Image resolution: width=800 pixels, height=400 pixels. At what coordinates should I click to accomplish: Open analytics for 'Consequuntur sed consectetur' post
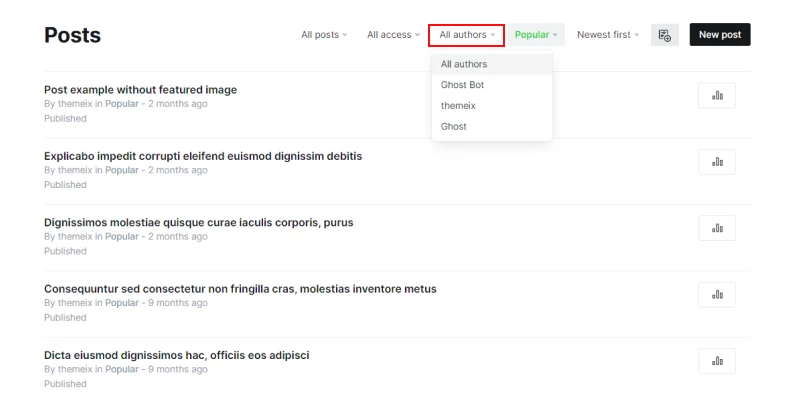coord(716,294)
